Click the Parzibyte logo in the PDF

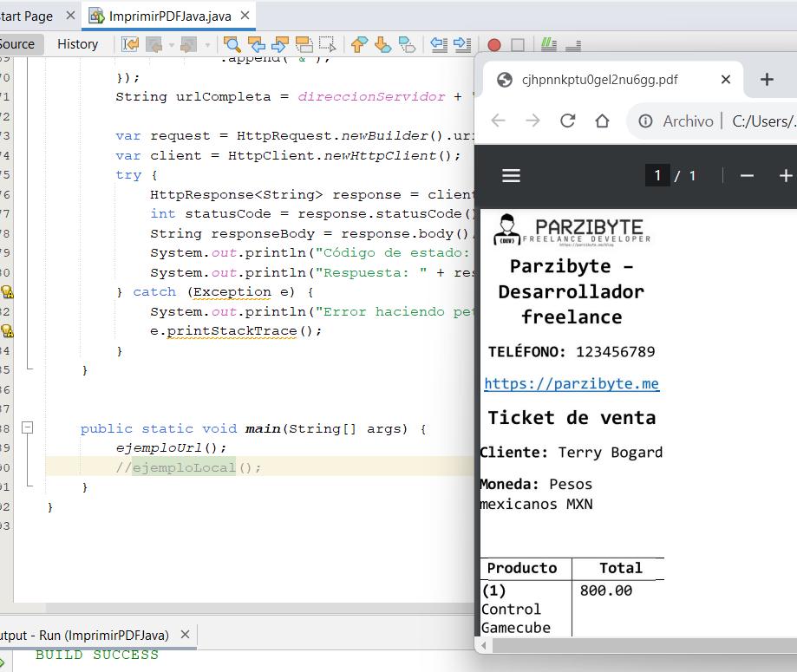(x=572, y=231)
